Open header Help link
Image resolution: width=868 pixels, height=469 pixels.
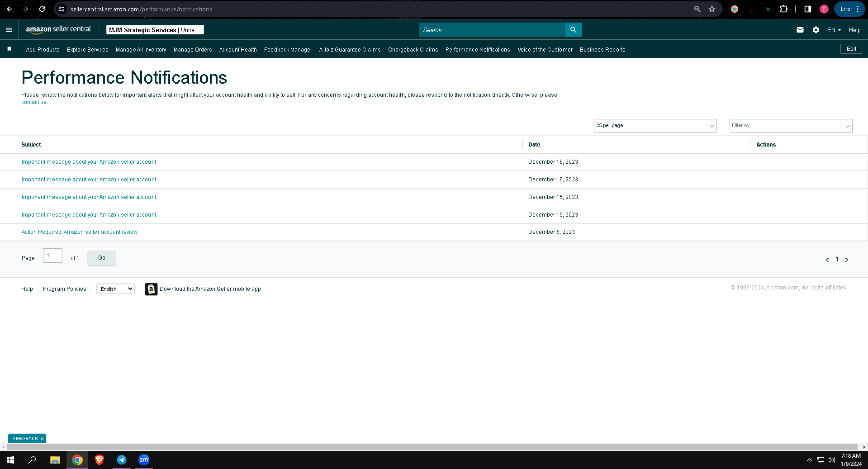tap(854, 30)
